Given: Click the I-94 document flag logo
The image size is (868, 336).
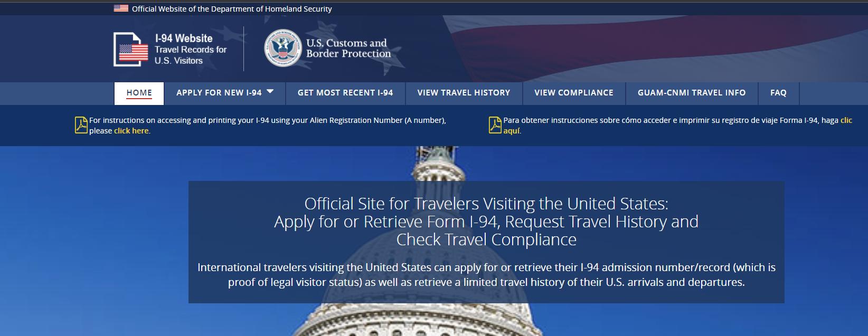Looking at the screenshot, I should click(131, 50).
